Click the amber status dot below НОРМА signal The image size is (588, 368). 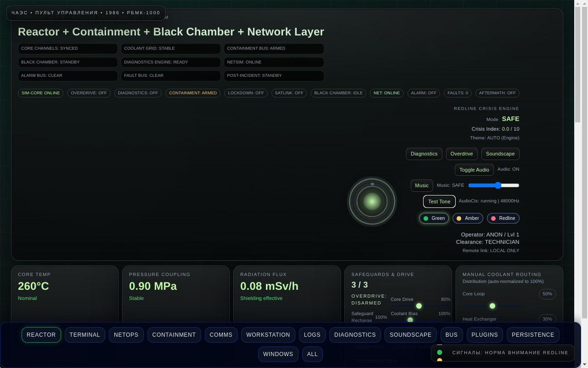(440, 359)
